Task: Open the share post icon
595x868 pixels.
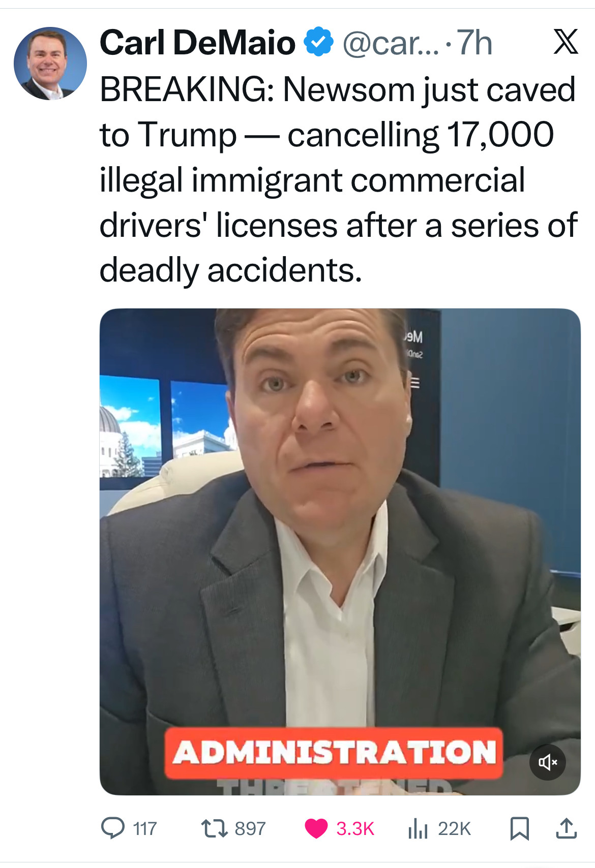Action: [x=566, y=828]
